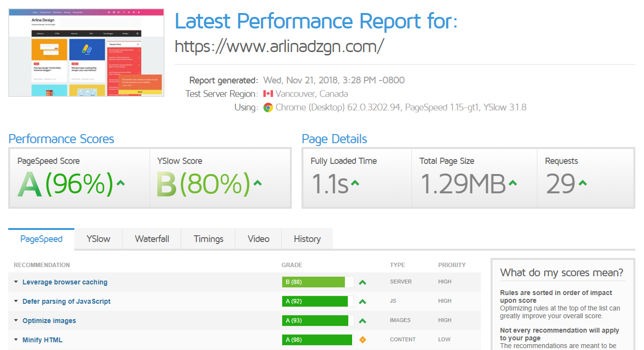Open the Arlina Design site screenshot thumbnail
644x350 pixels.
(x=86, y=52)
